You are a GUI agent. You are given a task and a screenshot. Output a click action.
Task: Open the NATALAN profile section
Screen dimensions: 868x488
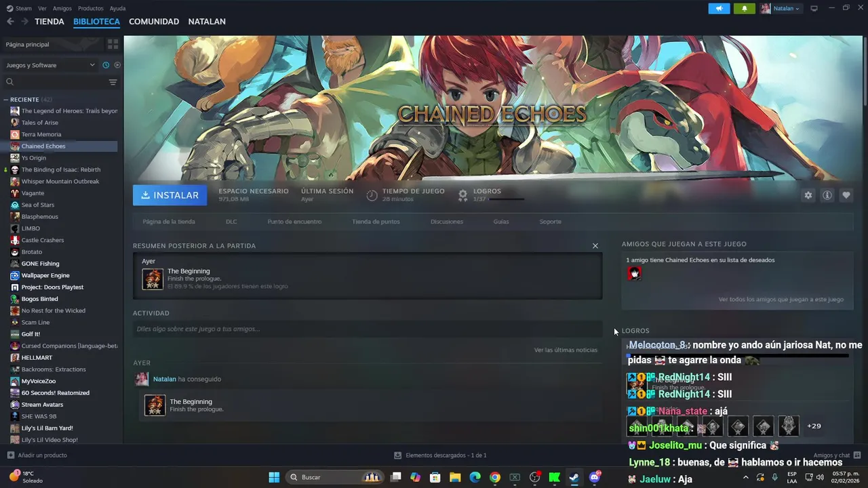coord(207,22)
